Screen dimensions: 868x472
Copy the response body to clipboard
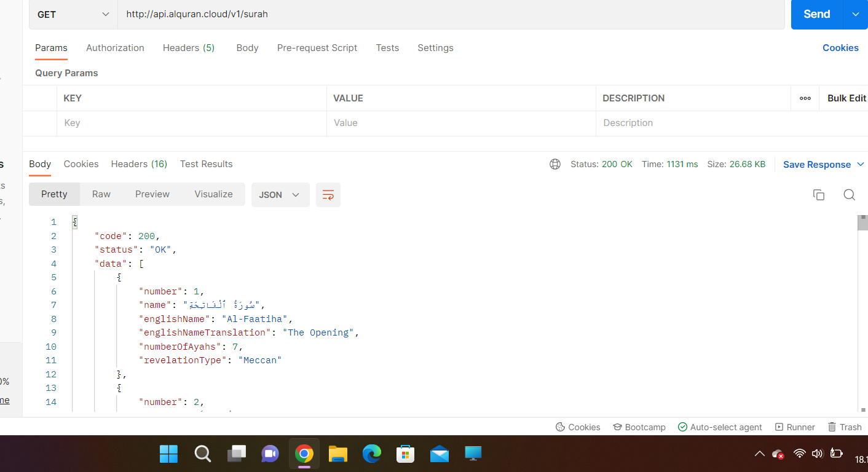818,194
